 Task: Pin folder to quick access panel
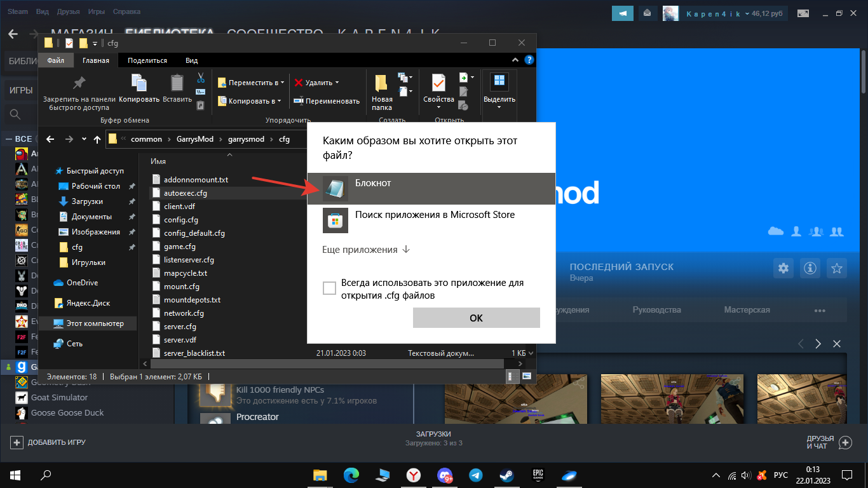click(79, 93)
